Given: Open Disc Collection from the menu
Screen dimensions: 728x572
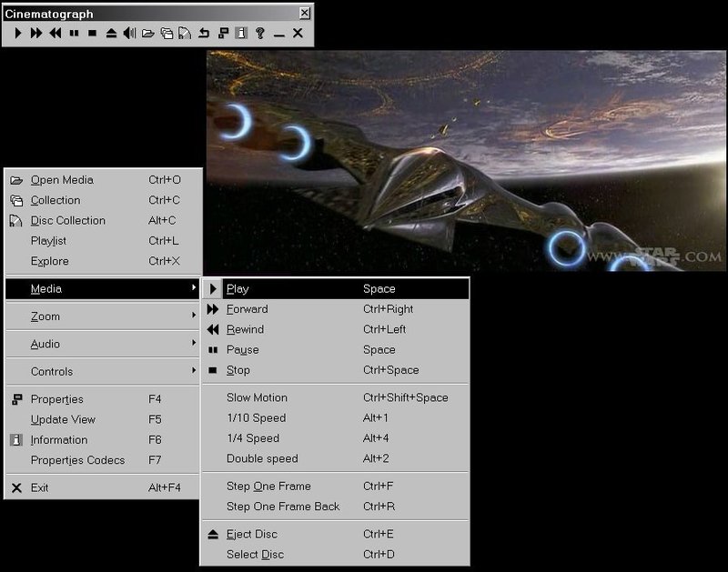Looking at the screenshot, I should tap(103, 221).
